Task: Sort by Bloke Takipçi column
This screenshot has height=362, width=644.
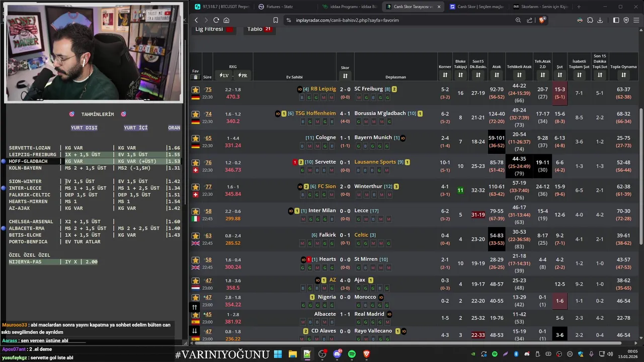Action: [x=460, y=75]
